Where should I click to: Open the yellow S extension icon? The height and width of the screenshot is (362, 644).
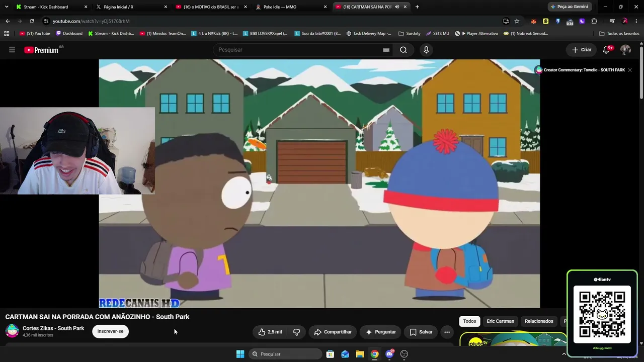click(546, 21)
